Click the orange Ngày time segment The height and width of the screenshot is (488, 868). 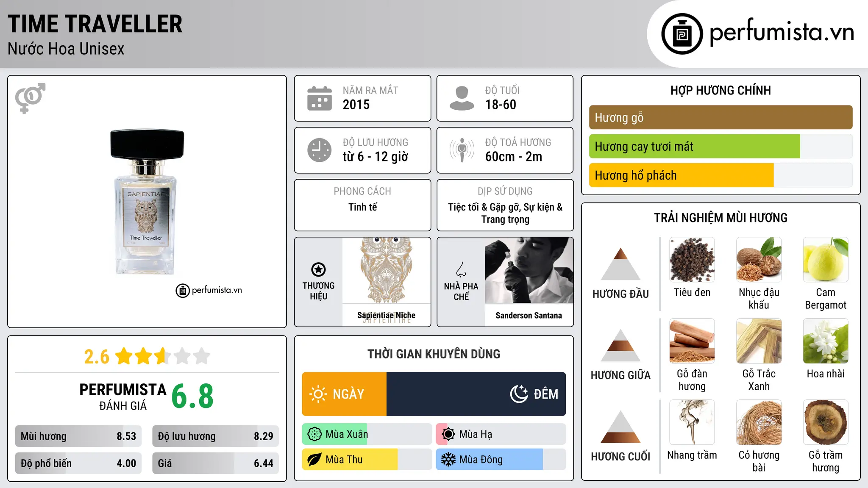(344, 394)
